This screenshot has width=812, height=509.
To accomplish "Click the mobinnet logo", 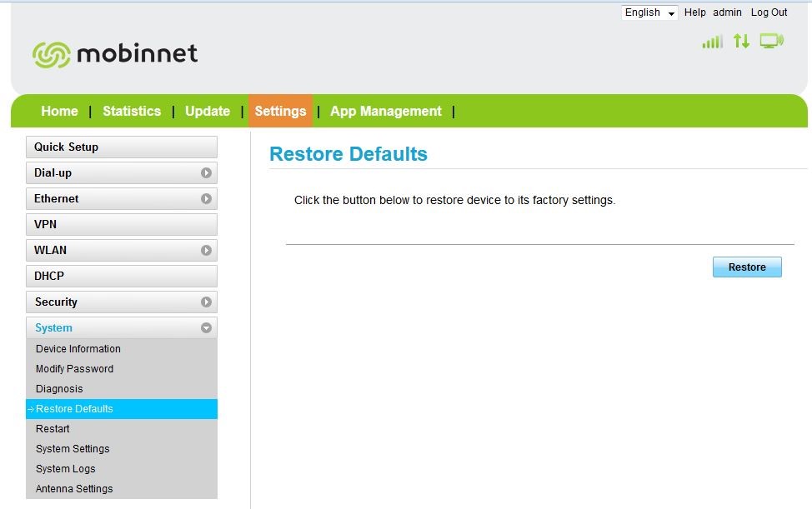I will point(115,54).
